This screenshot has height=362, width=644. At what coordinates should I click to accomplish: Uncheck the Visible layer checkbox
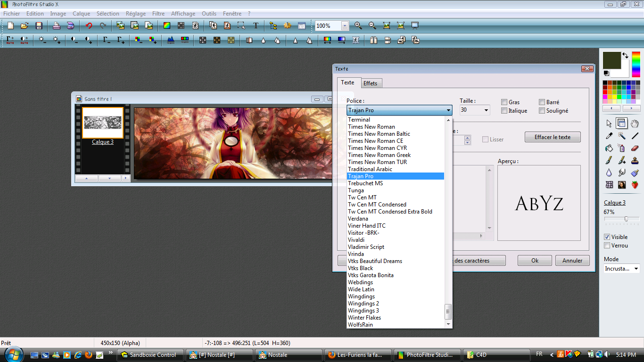pos(607,237)
